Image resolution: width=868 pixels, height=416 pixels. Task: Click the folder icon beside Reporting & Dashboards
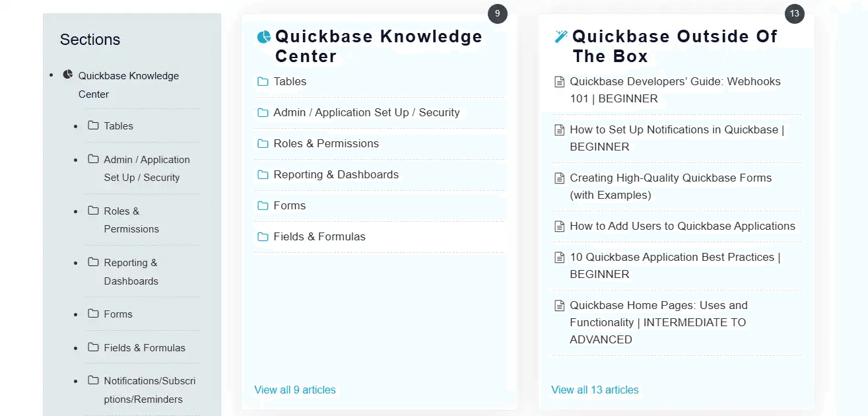[x=261, y=174]
